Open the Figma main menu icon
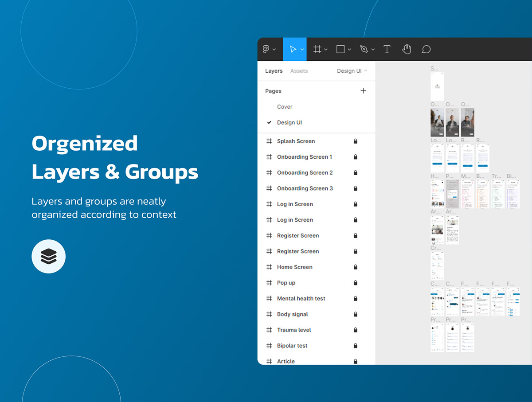Image resolution: width=532 pixels, height=402 pixels. click(x=266, y=50)
